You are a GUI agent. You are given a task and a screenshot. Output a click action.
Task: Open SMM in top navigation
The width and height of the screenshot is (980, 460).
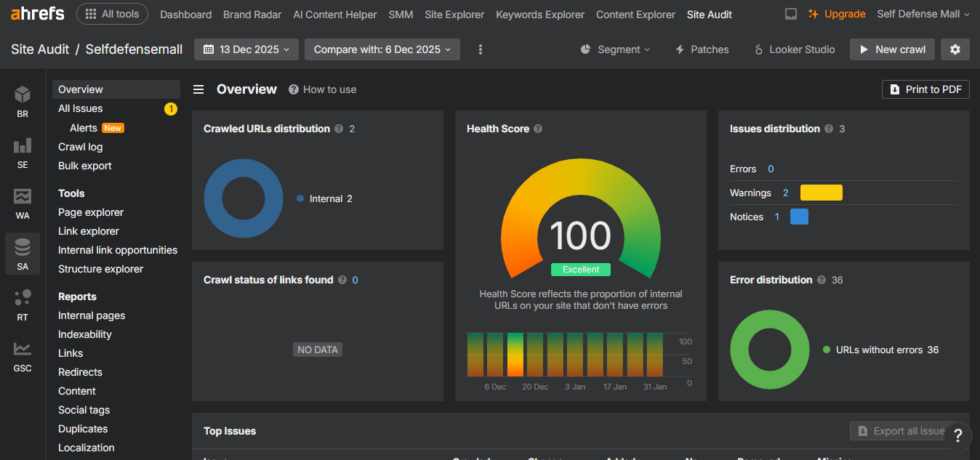point(401,15)
